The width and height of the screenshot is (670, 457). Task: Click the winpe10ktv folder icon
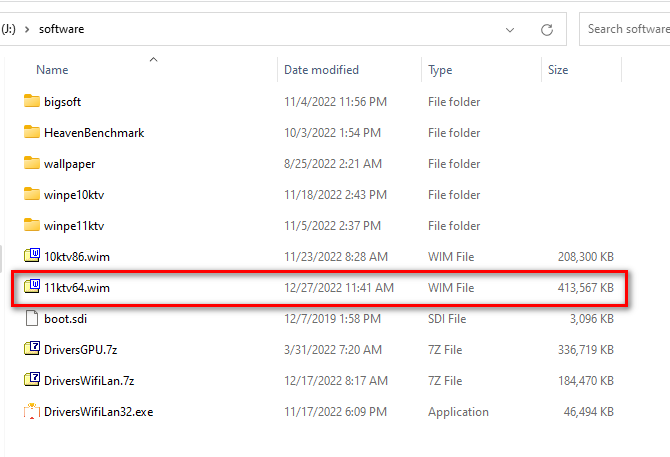[x=32, y=194]
